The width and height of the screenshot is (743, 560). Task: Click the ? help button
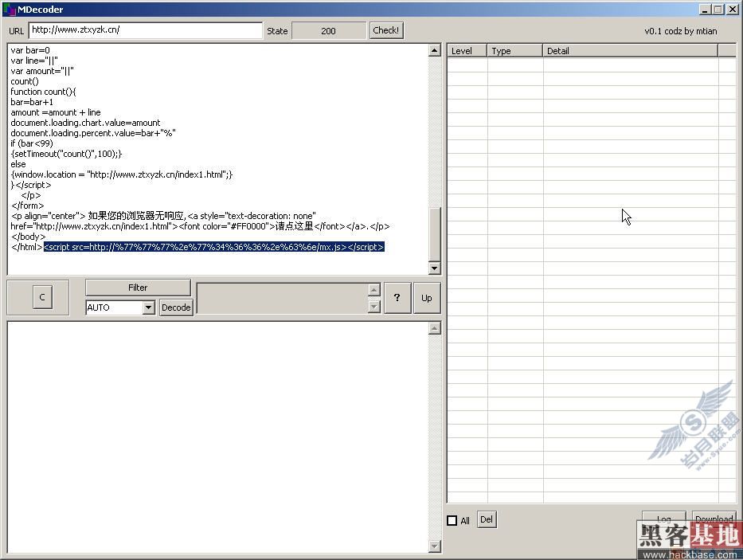(397, 298)
